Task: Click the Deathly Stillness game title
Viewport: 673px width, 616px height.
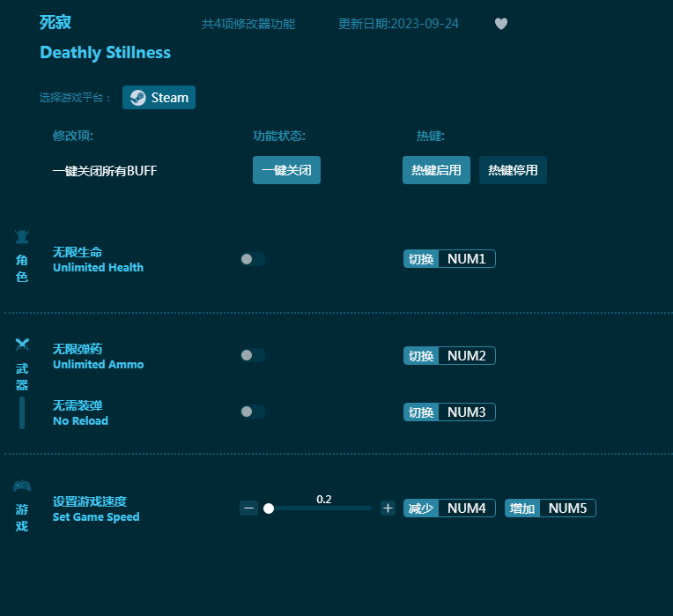Action: tap(105, 53)
